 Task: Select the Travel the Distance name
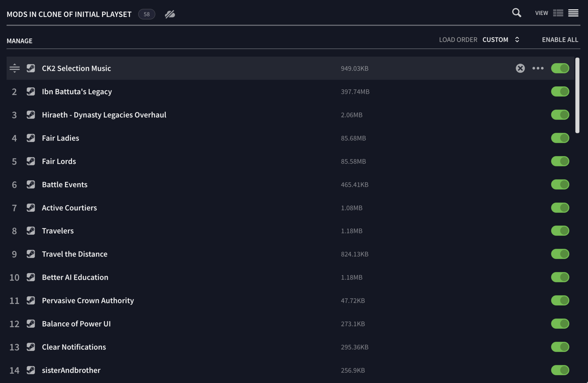point(75,254)
